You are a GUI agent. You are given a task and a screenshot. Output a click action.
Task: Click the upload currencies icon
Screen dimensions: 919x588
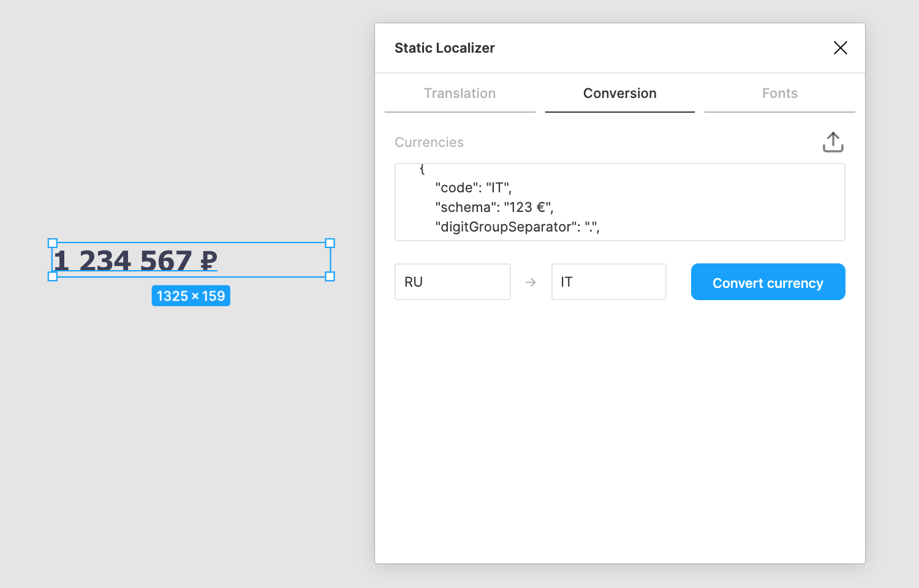(x=833, y=142)
